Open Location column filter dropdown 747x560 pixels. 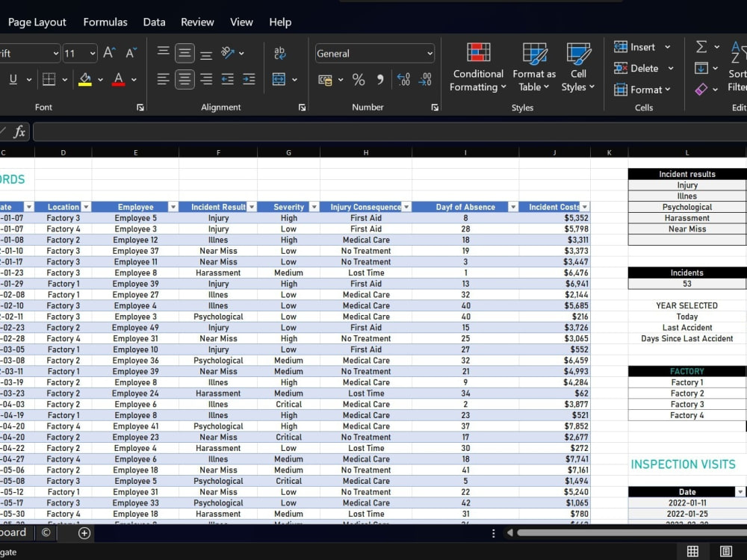pyautogui.click(x=86, y=207)
